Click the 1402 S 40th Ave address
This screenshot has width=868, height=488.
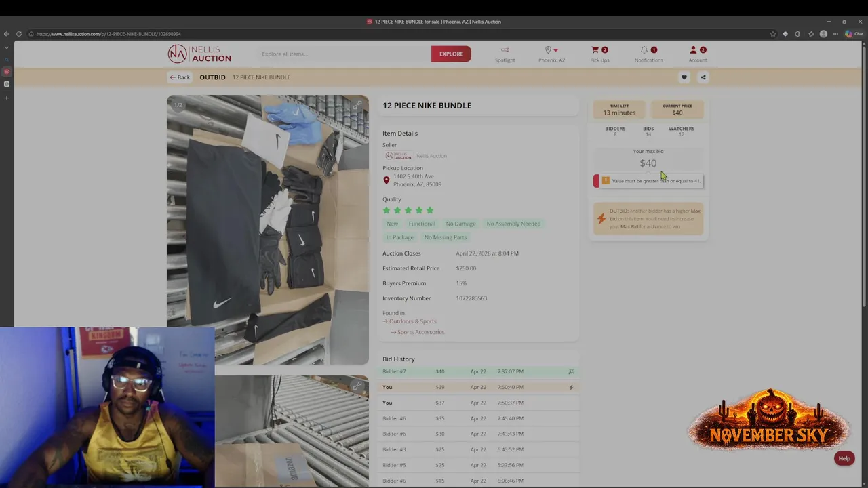coord(414,176)
